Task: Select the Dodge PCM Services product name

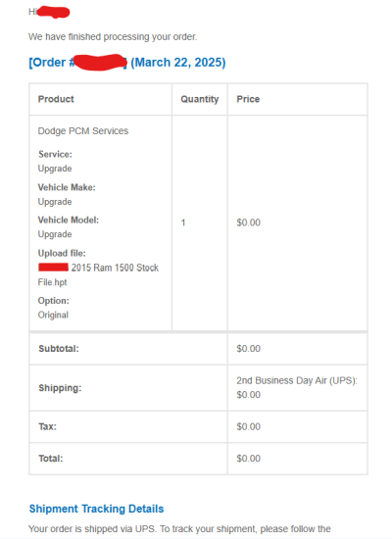Action: click(x=83, y=131)
